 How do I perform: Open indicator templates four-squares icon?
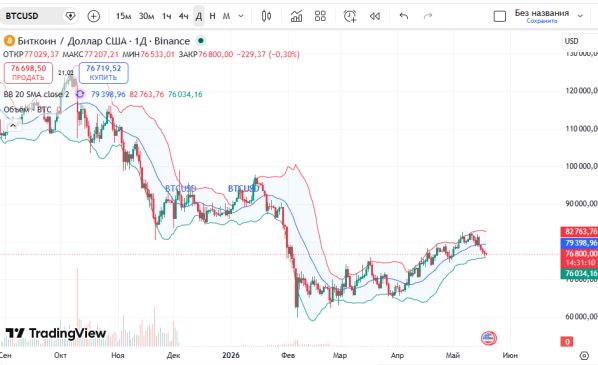[320, 16]
